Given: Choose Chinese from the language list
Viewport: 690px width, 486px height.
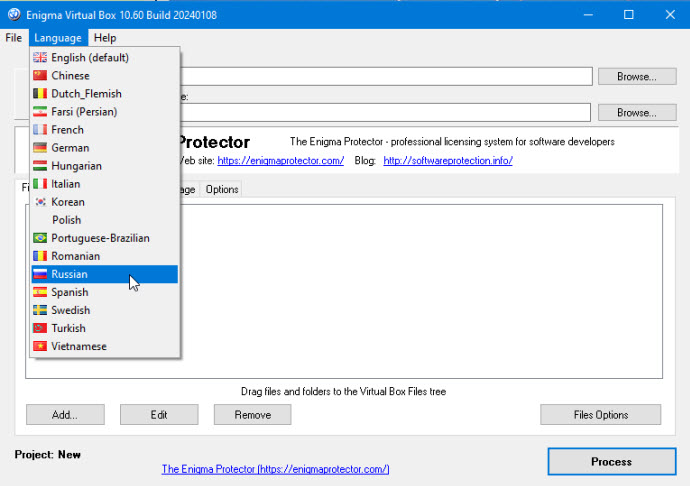Looking at the screenshot, I should point(105,76).
